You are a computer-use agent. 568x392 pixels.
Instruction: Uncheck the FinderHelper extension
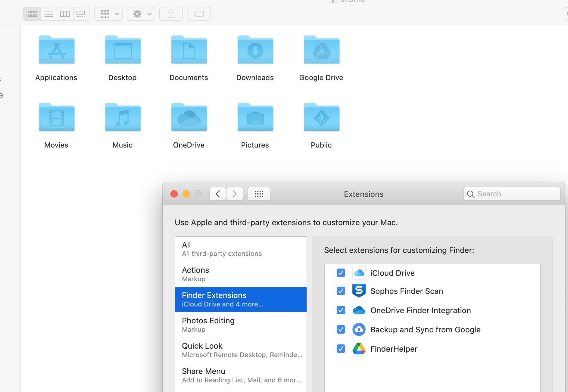pos(341,349)
